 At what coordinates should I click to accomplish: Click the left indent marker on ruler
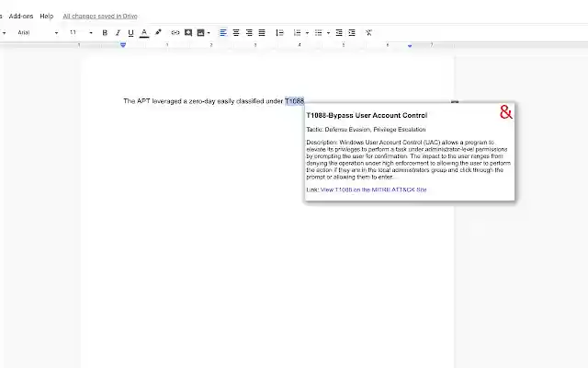click(x=123, y=45)
